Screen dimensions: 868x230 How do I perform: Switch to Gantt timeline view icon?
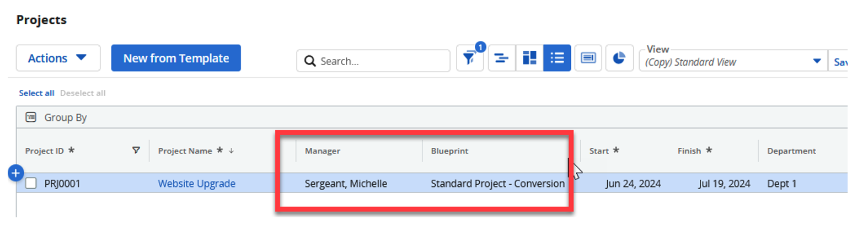coord(501,58)
